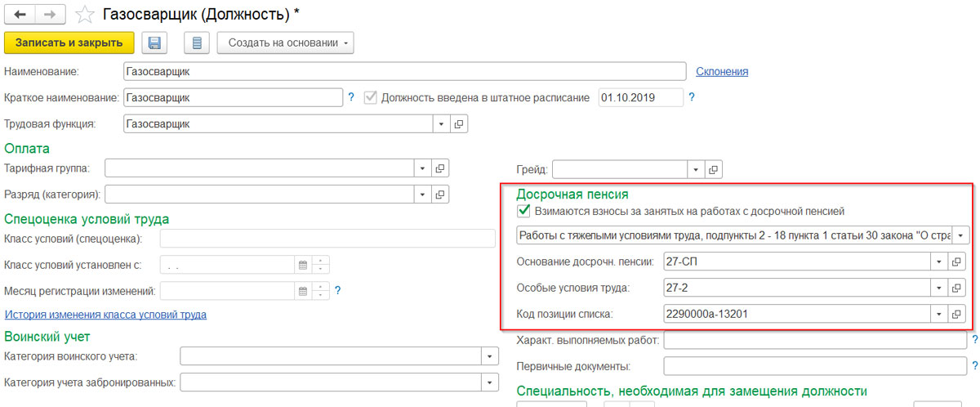Image resolution: width=980 pixels, height=407 pixels.
Task: Open История изменения класса условий труда link
Action: pos(105,315)
